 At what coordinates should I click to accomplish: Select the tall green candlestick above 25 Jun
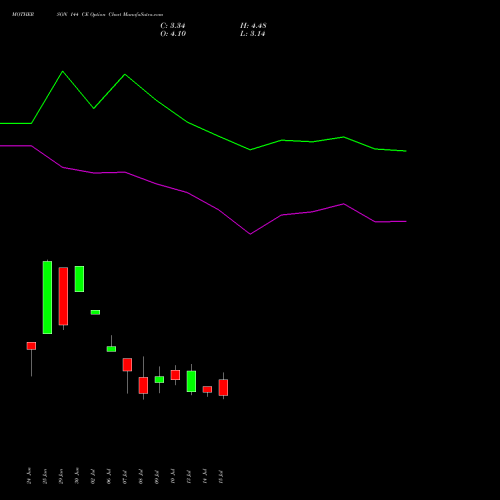click(x=47, y=297)
